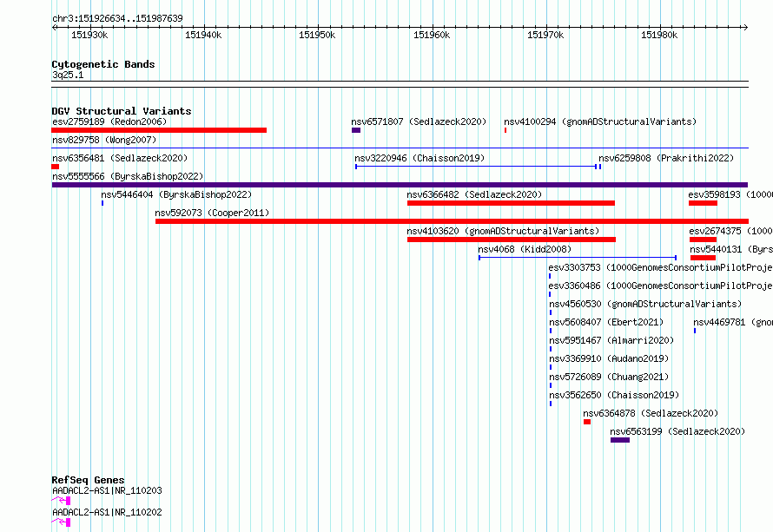Click the nsv5726089 (Chuang2021) label
This screenshot has width=773, height=532.
(x=609, y=377)
